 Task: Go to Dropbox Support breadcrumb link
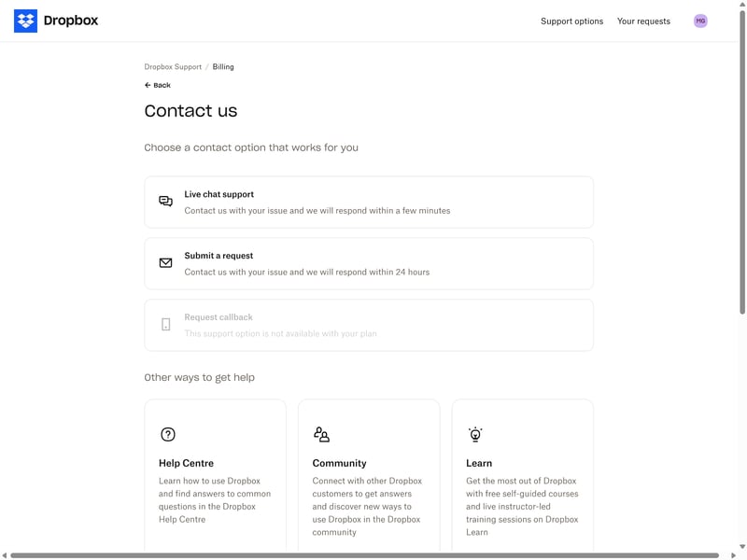coord(173,67)
